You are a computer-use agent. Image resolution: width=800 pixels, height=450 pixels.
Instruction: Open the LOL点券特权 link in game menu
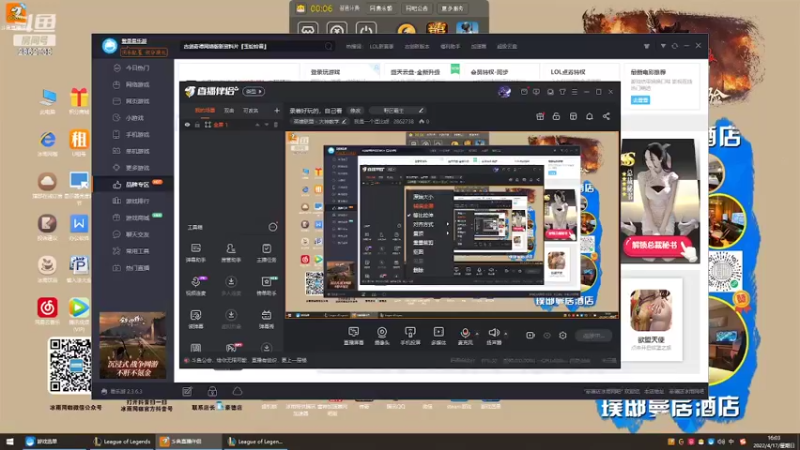[x=568, y=72]
